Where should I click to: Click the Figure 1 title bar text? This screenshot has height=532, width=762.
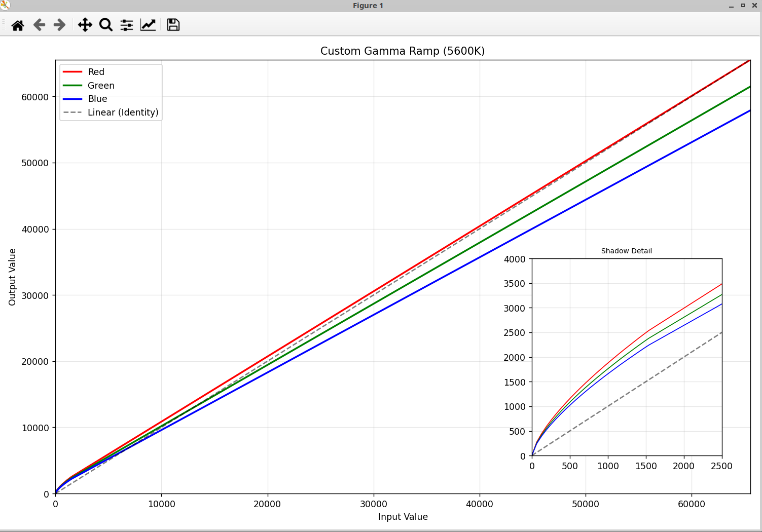pos(368,6)
